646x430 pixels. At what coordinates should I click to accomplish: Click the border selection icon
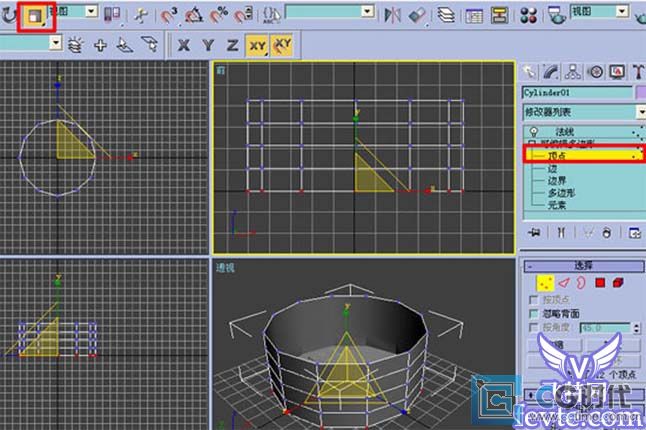click(x=581, y=283)
